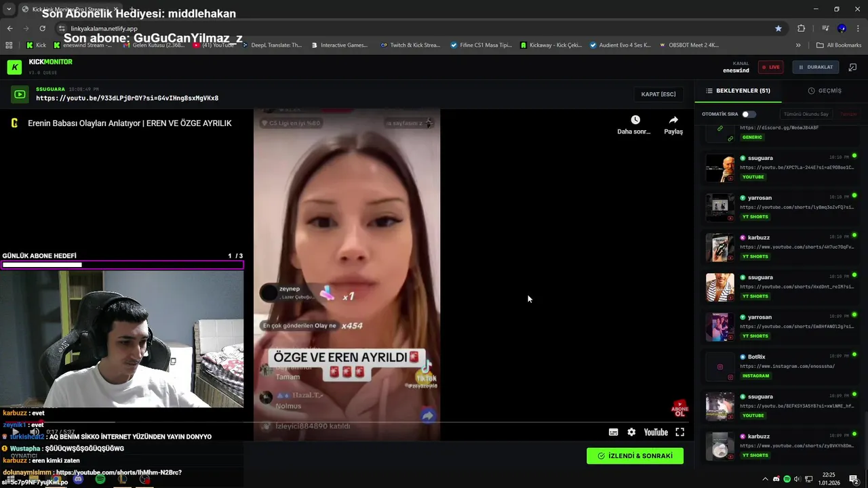Open yarrosan shorts Em8HfANOl2g link
The height and width of the screenshot is (488, 868).
796,327
